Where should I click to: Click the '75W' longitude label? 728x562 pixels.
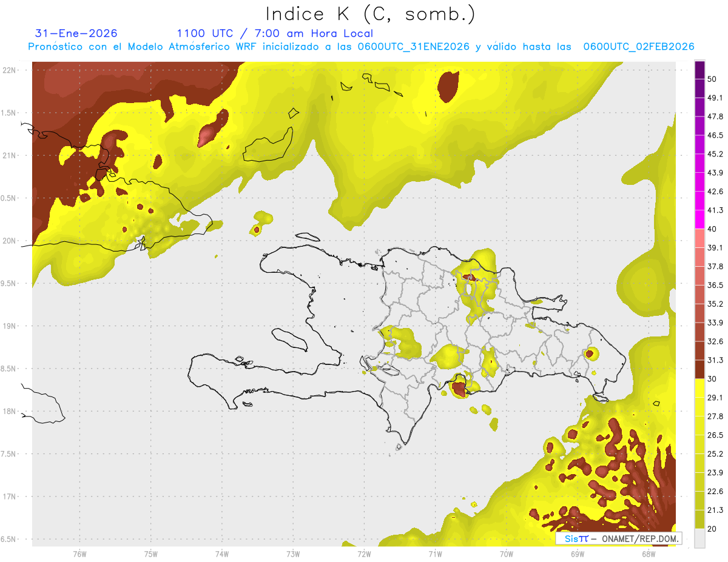151,554
